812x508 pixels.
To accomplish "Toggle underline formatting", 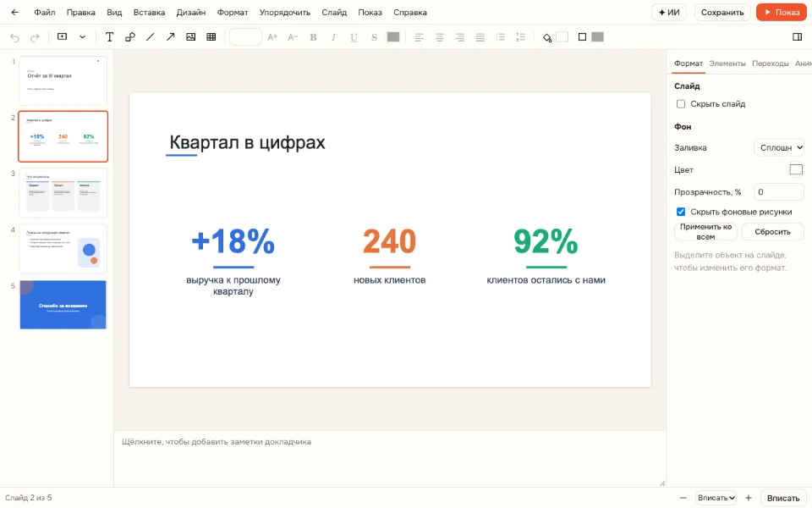I will click(354, 36).
